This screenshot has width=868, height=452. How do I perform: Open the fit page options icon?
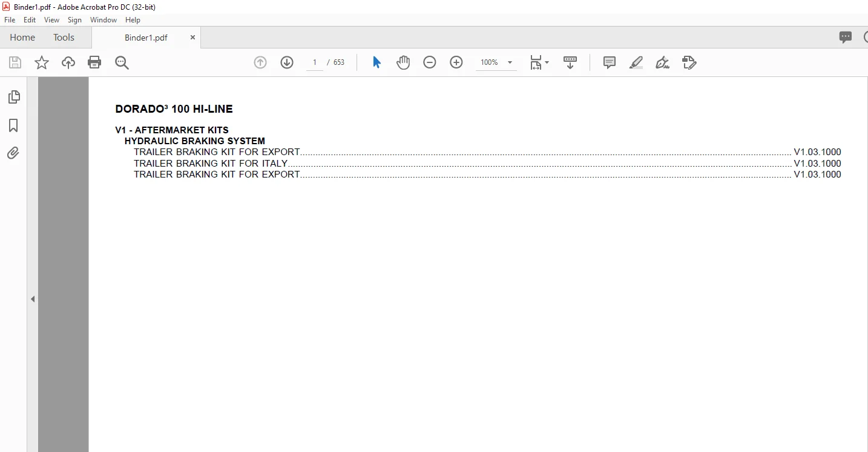click(x=539, y=62)
